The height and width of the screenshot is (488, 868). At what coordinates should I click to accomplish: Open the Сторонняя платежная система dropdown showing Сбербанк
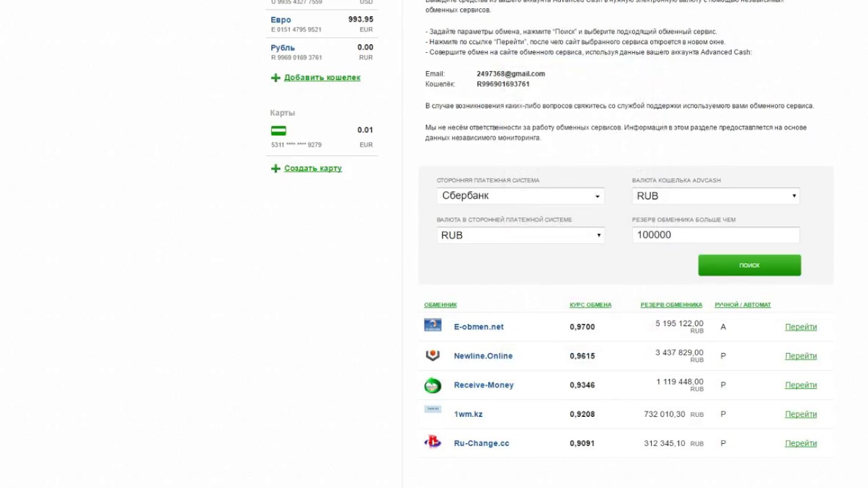tap(520, 196)
